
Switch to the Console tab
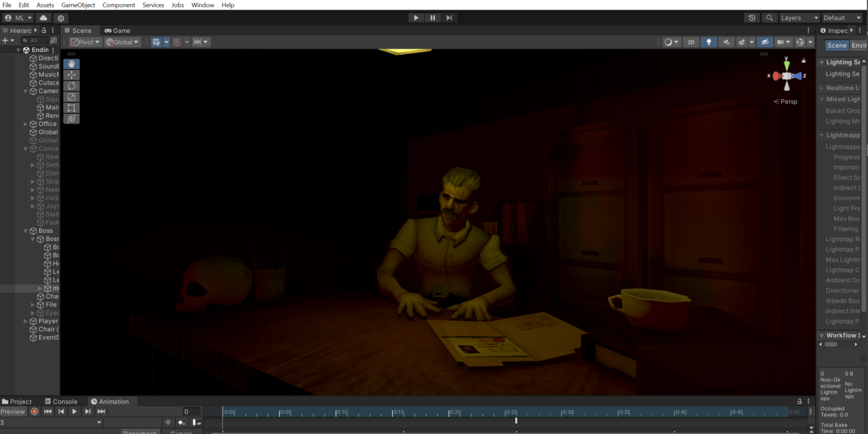pos(61,401)
